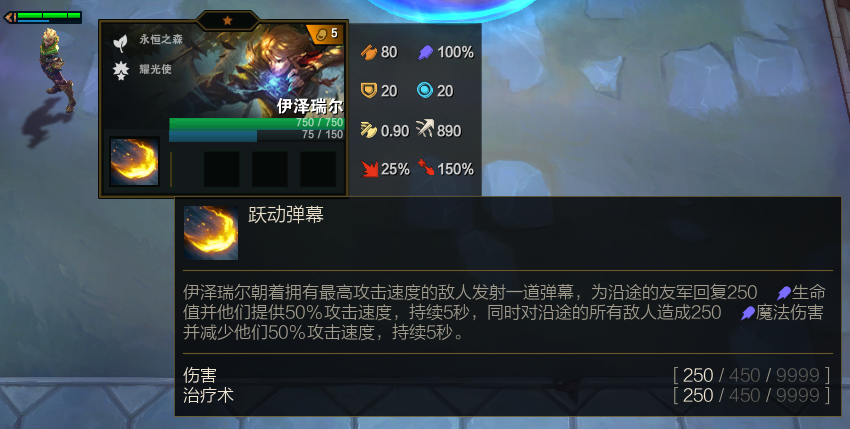Click the large 跃动弹幕 tooltip skill icon
This screenshot has width=850, height=429.
click(x=211, y=233)
